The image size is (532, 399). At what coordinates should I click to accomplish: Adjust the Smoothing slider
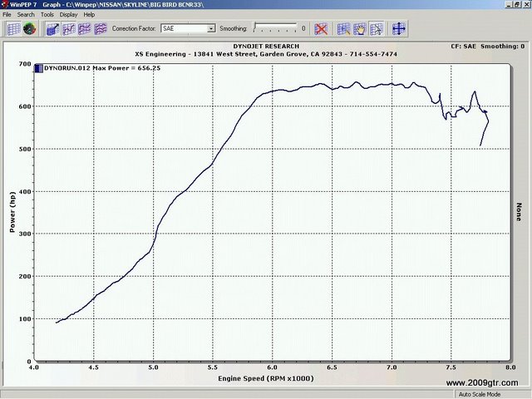click(x=275, y=28)
